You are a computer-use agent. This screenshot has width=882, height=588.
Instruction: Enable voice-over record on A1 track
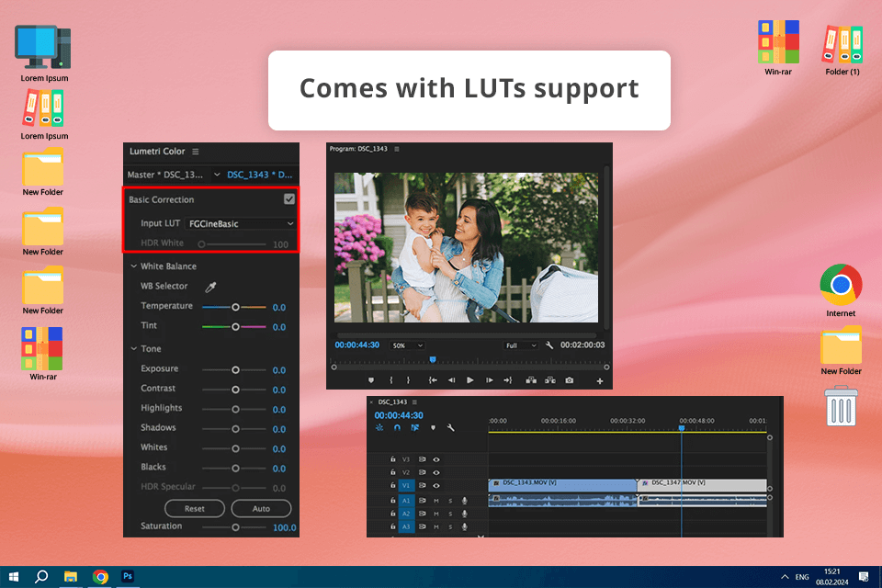[465, 500]
